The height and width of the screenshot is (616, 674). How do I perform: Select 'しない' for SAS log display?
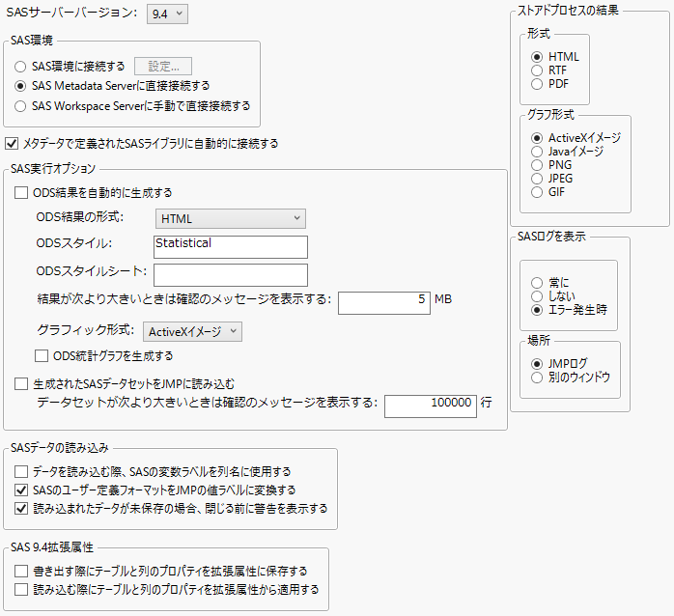click(x=537, y=296)
